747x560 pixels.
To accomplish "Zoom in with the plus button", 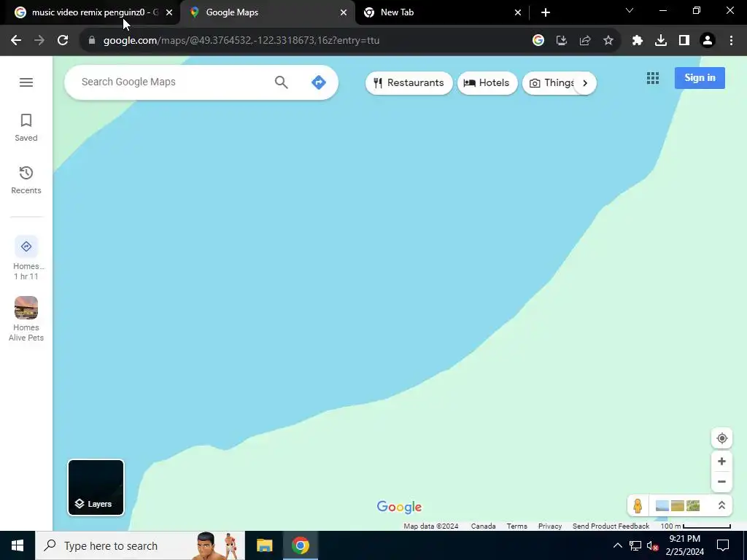I will [721, 462].
